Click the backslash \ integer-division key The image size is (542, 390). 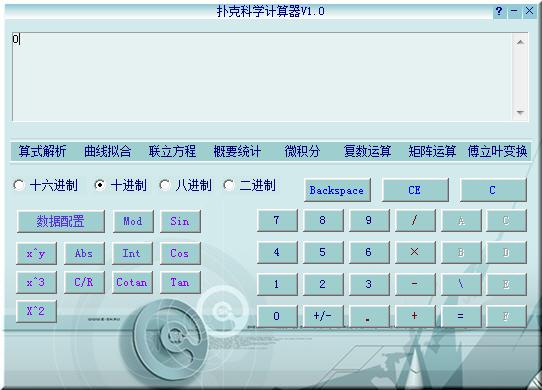tap(461, 284)
